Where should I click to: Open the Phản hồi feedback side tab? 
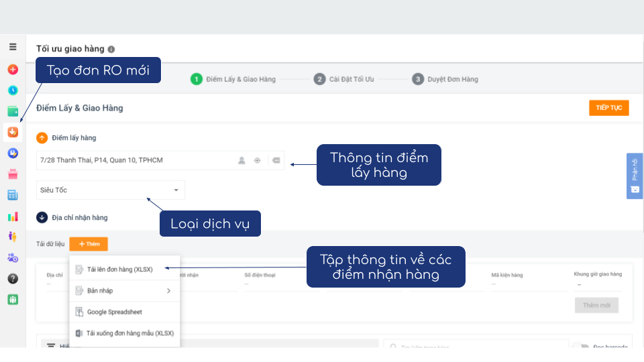[x=635, y=176]
